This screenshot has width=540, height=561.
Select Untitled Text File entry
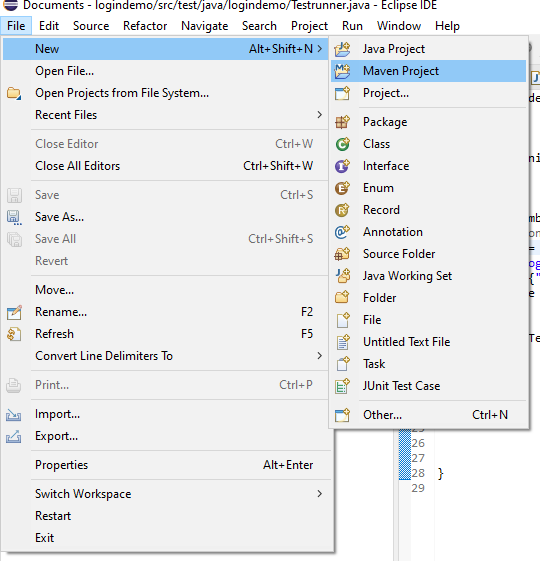(x=428, y=342)
